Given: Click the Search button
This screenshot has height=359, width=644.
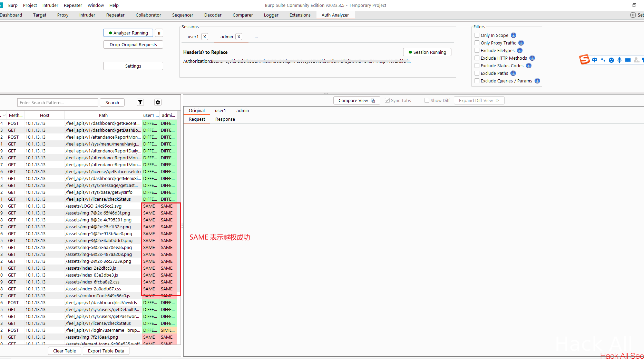Looking at the screenshot, I should click(112, 103).
